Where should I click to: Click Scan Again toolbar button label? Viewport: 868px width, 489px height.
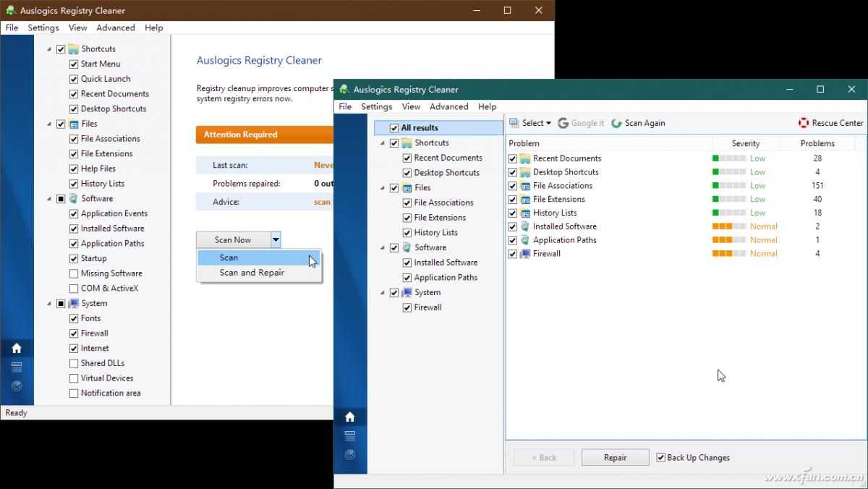tap(645, 123)
